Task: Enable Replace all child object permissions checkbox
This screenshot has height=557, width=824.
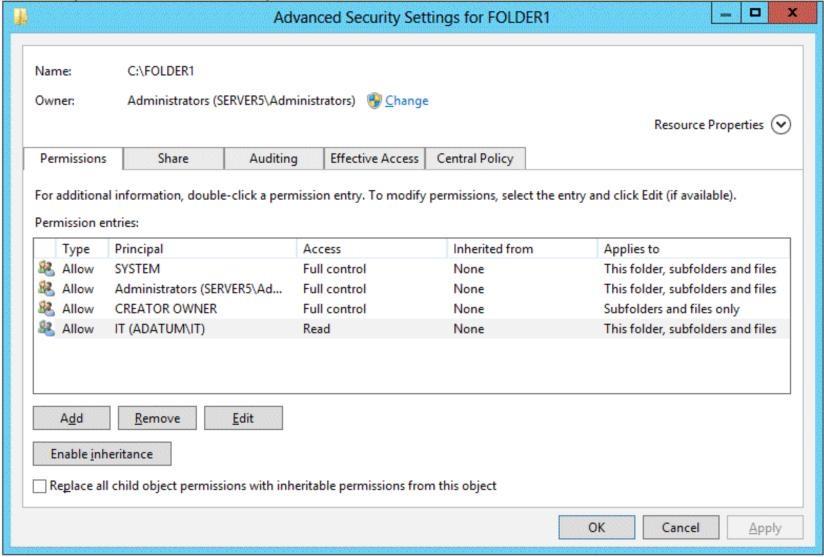Action: tap(39, 486)
